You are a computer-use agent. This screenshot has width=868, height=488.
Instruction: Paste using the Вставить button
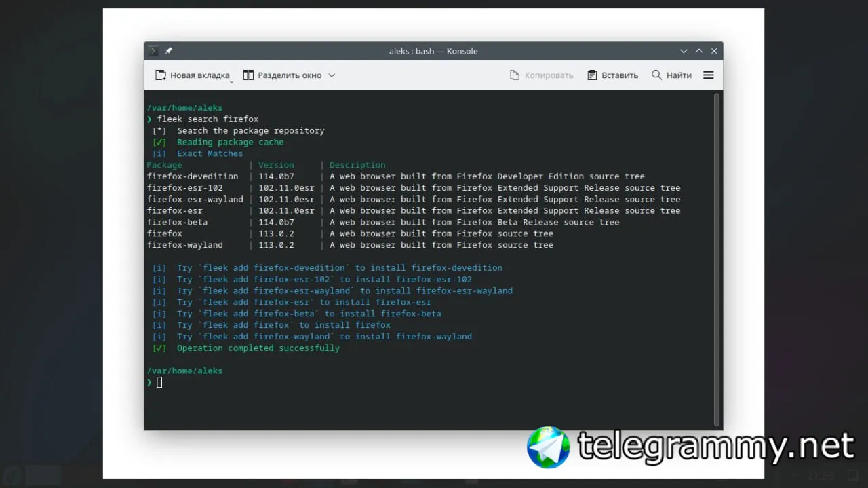coord(612,75)
